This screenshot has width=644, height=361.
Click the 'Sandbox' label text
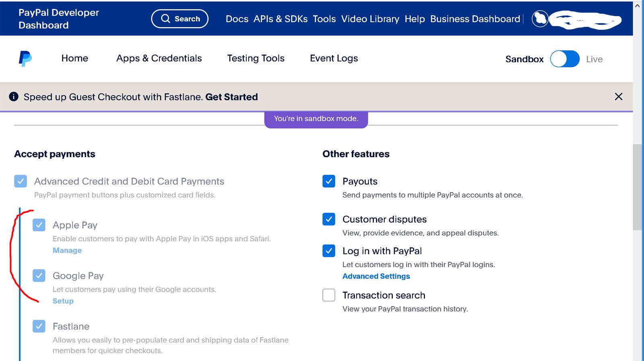(524, 59)
